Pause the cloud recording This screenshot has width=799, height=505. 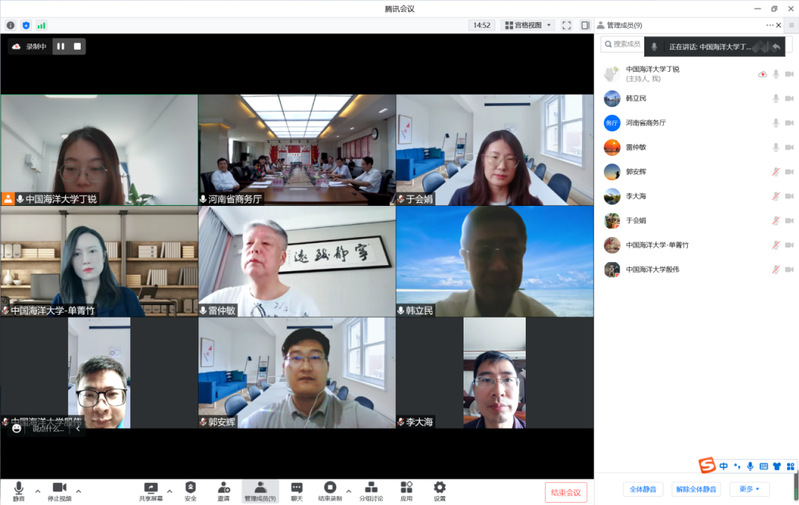coord(60,46)
